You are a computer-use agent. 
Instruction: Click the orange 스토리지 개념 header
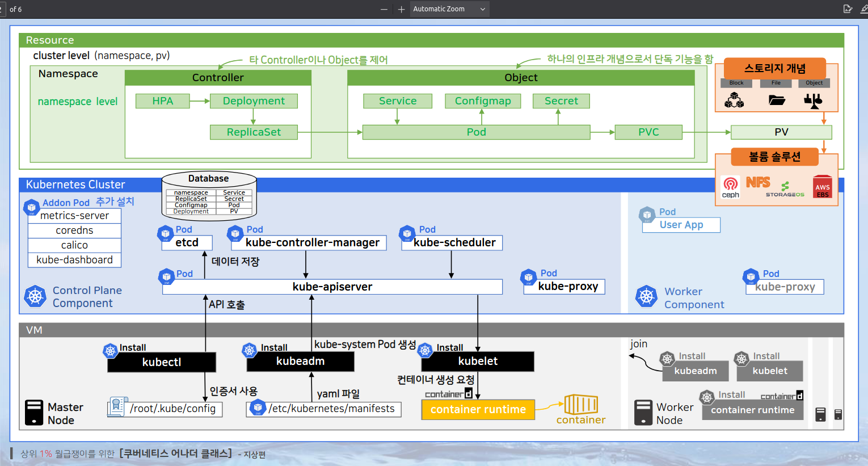pyautogui.click(x=775, y=69)
